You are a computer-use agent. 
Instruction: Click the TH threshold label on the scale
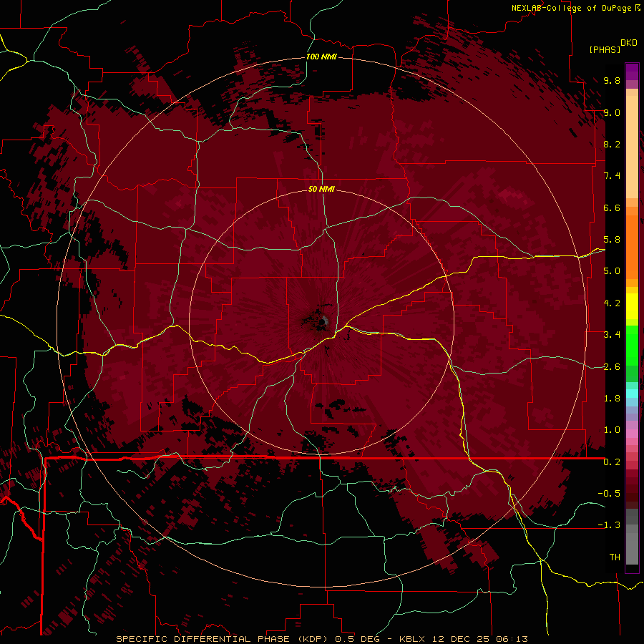pos(615,557)
